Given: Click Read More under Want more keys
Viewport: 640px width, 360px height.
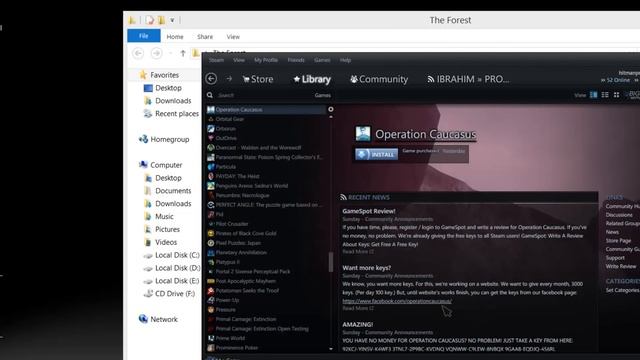Looking at the screenshot, I should (x=358, y=308).
